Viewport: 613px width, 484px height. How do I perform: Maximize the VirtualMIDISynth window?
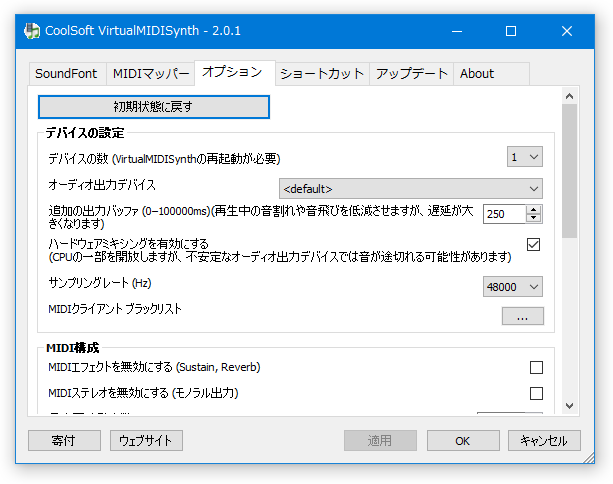point(511,31)
